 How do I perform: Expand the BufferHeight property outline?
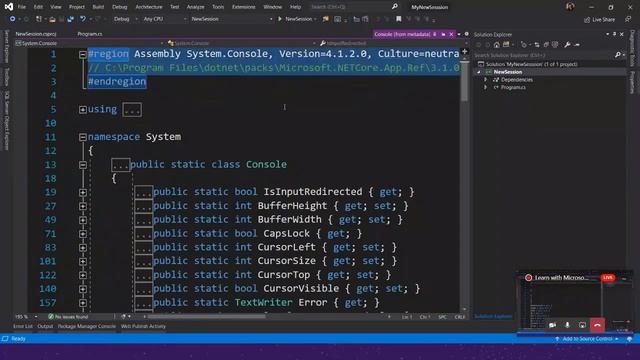click(82, 206)
